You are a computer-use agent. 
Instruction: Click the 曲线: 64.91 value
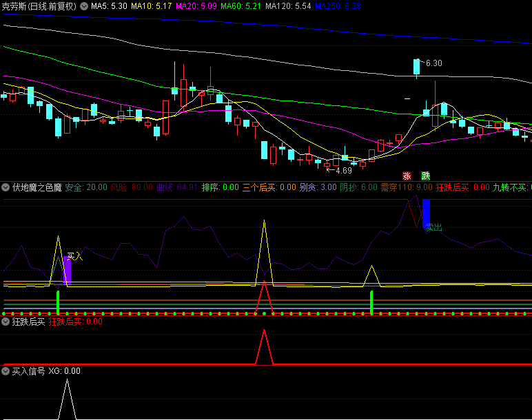[x=177, y=187]
